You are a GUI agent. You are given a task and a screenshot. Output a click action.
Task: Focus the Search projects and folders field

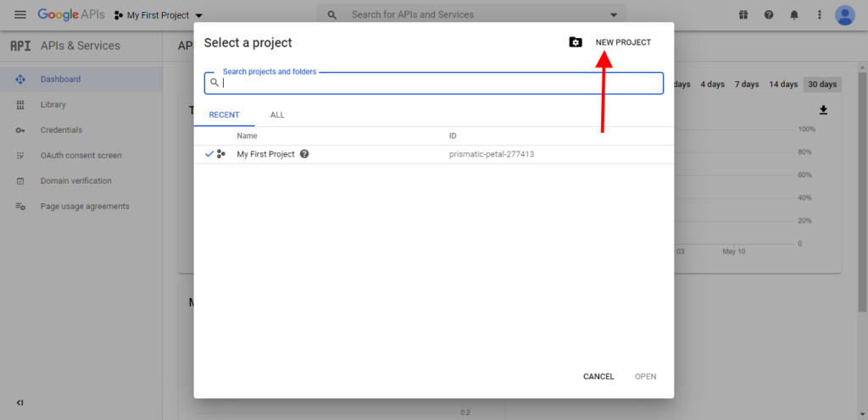(434, 83)
